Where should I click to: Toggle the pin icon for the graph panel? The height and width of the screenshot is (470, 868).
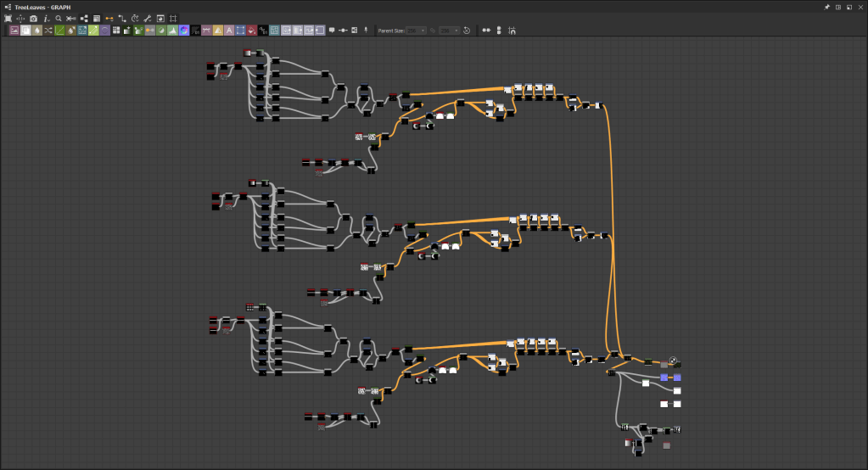(827, 7)
